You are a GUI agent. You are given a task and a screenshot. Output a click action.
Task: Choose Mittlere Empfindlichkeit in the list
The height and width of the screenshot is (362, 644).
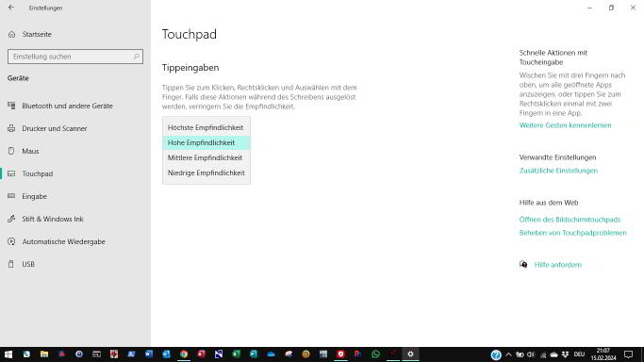pyautogui.click(x=206, y=157)
